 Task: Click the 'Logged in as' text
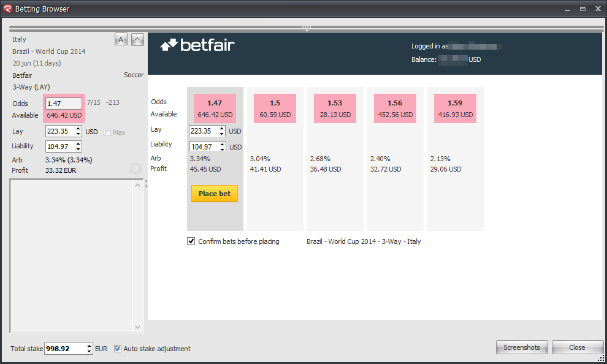tap(430, 46)
